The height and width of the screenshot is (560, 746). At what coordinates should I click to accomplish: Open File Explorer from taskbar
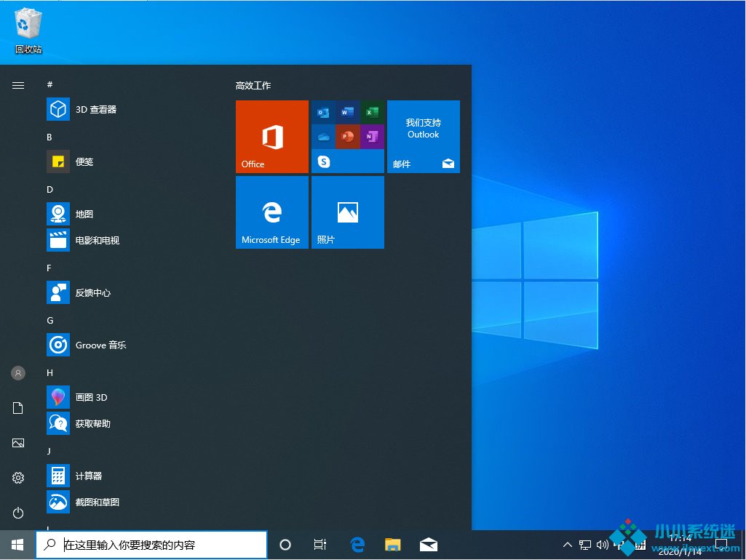pyautogui.click(x=392, y=545)
